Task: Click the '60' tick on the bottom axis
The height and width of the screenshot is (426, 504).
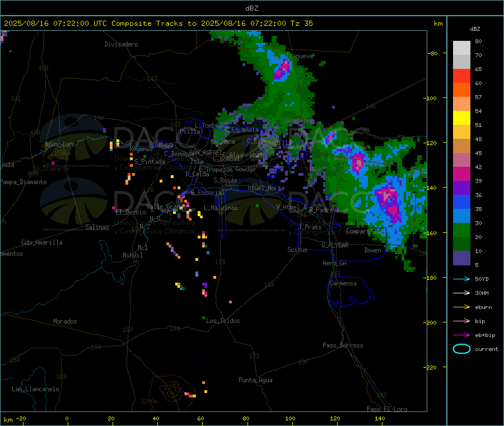Action: pos(200,418)
